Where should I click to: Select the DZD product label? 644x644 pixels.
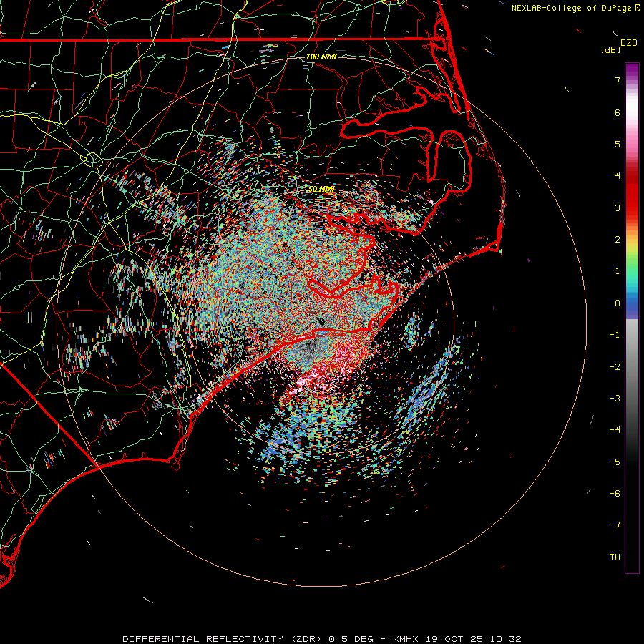[x=629, y=43]
